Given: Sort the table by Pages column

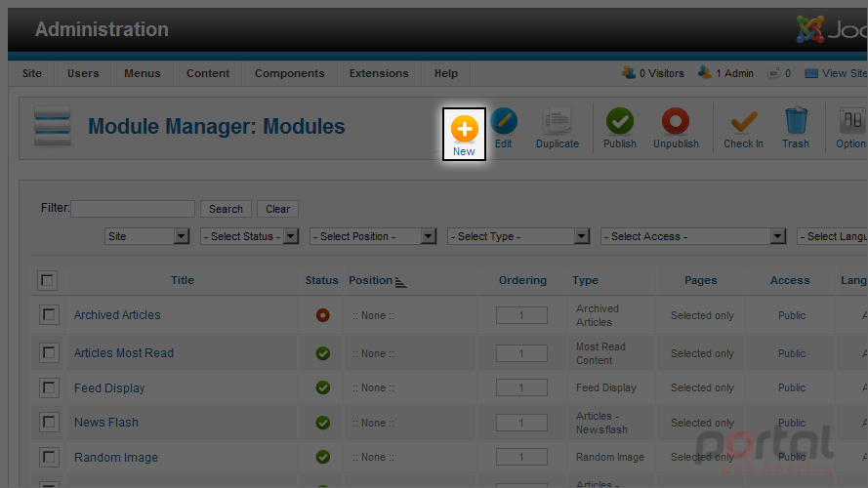Looking at the screenshot, I should [701, 280].
